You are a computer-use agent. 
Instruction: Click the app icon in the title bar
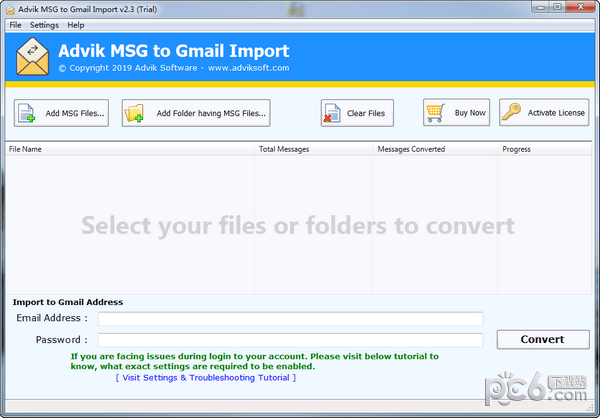pyautogui.click(x=10, y=10)
